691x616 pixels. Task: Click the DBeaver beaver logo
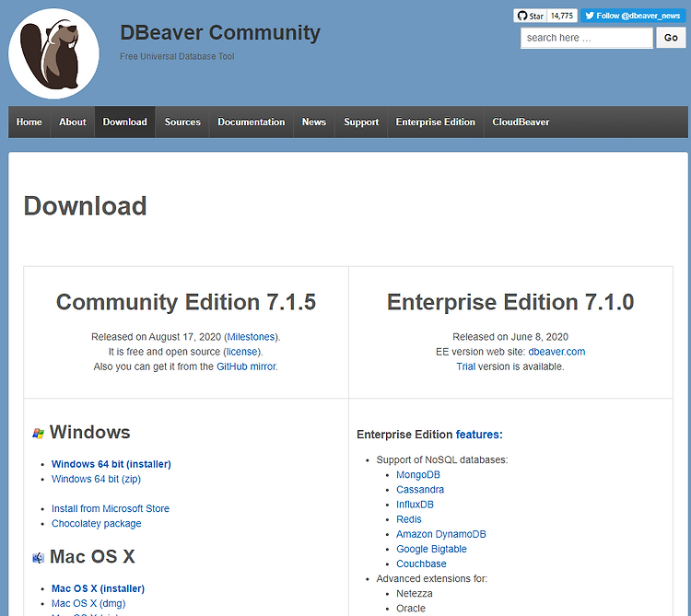pyautogui.click(x=53, y=53)
